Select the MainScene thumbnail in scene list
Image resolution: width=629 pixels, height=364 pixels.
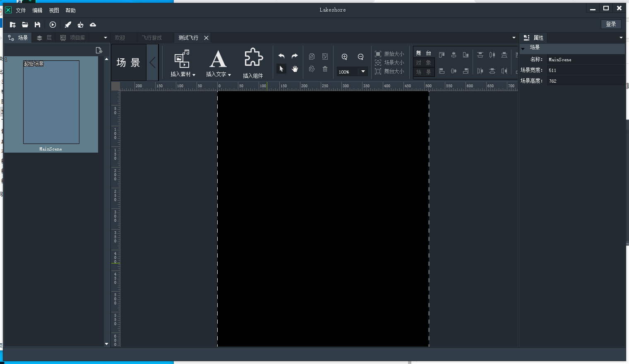click(x=51, y=104)
